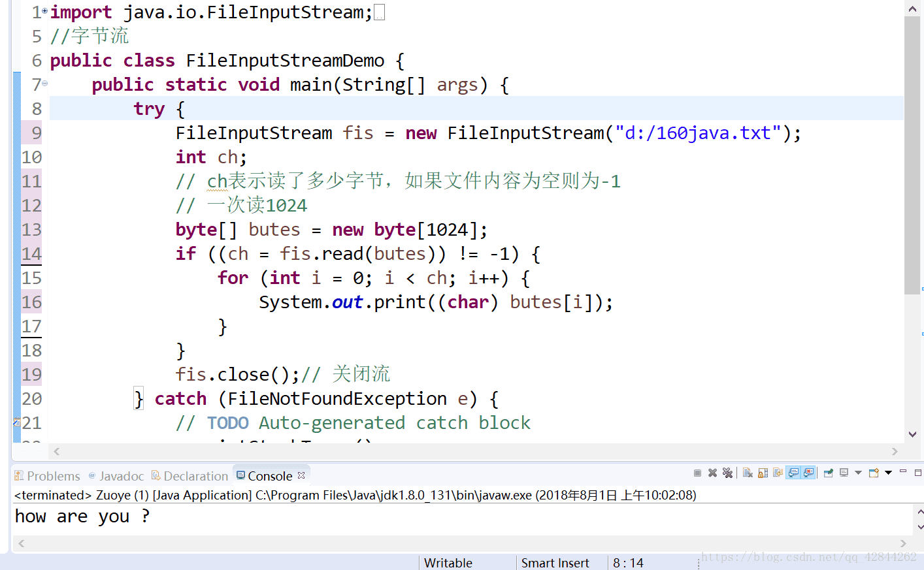The width and height of the screenshot is (924, 570).
Task: Click the 'try' keyword on line 8
Action: coord(149,109)
